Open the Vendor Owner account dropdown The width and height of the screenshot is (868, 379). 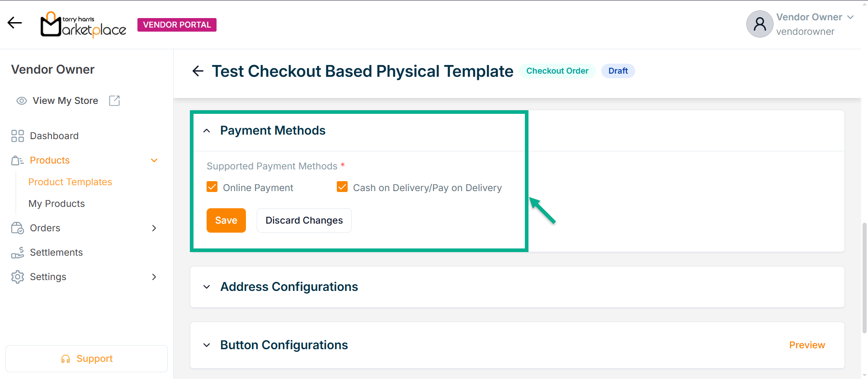pos(850,17)
